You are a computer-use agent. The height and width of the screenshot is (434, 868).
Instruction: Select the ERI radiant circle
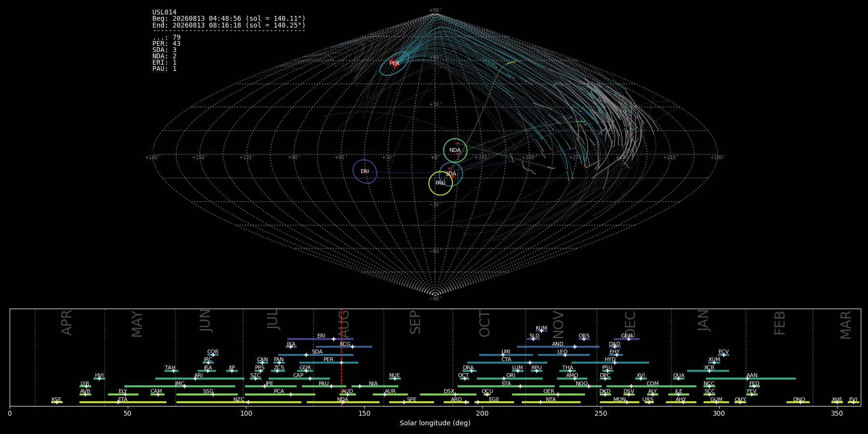[x=365, y=172]
